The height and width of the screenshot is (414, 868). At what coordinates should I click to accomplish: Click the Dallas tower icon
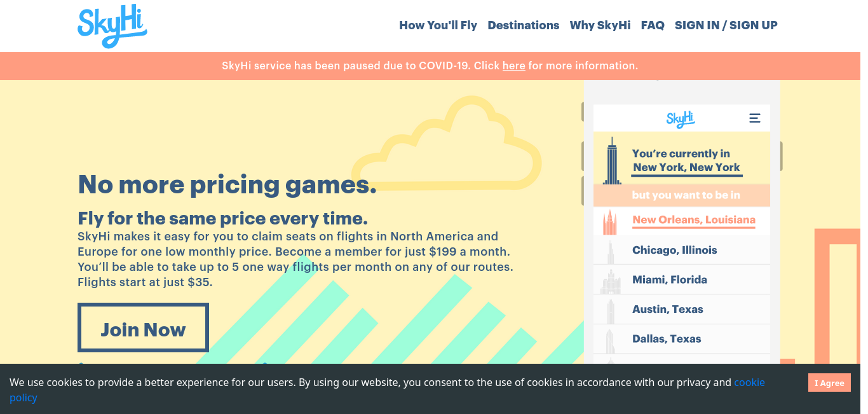pos(610,340)
